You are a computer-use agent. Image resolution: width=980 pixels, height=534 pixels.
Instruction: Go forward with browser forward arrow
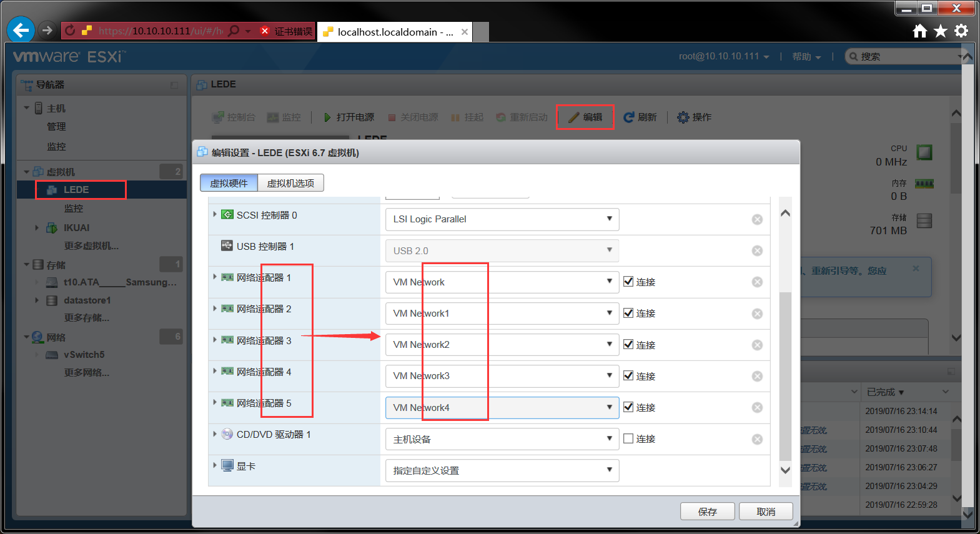(47, 30)
